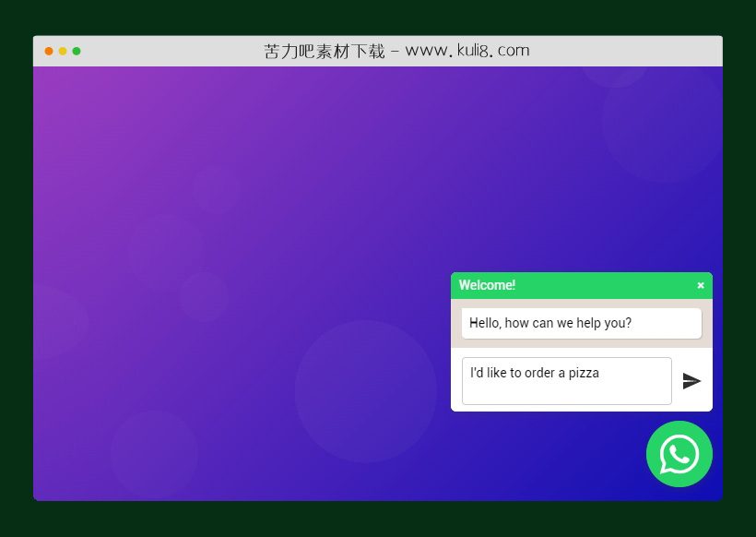Screen dimensions: 756x537
Task: Click the green dot in the title bar
Action: pyautogui.click(x=77, y=52)
